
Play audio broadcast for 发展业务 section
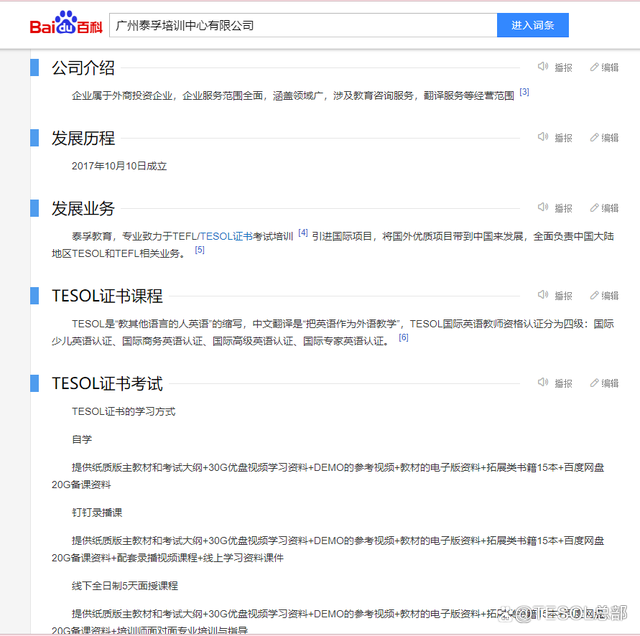tap(542, 207)
